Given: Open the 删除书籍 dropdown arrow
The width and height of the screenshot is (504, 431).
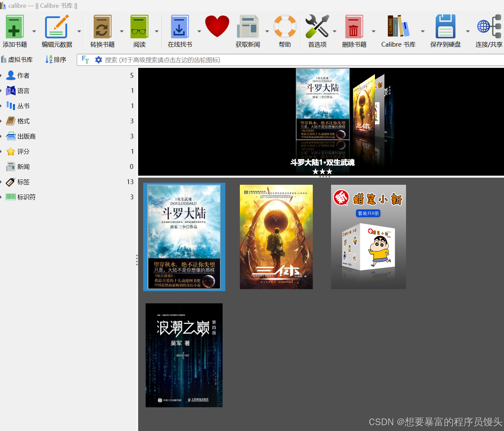Looking at the screenshot, I should point(374,31).
